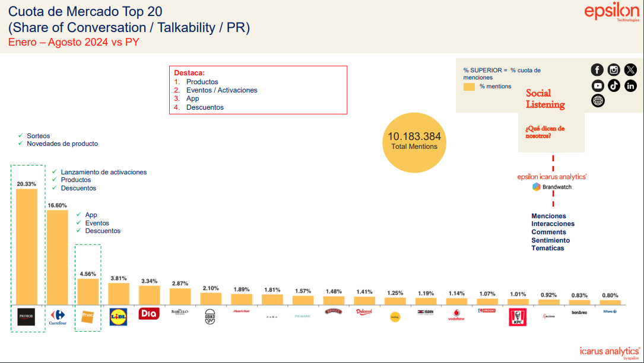
Task: Click the icarus analytics footer logo
Action: point(610,353)
